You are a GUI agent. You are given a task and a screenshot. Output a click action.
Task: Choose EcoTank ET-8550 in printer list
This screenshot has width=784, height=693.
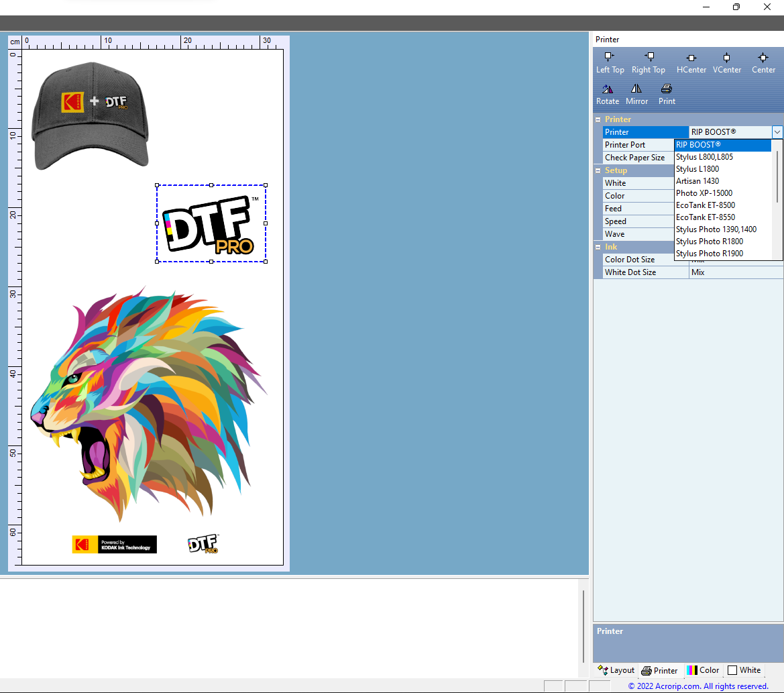[x=706, y=217]
